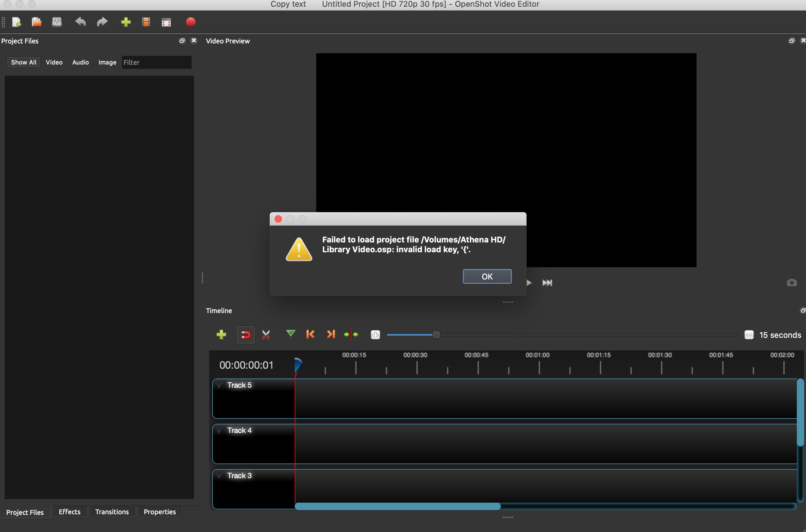The width and height of the screenshot is (806, 532).
Task: Open a project with the folder icon
Action: 36,22
